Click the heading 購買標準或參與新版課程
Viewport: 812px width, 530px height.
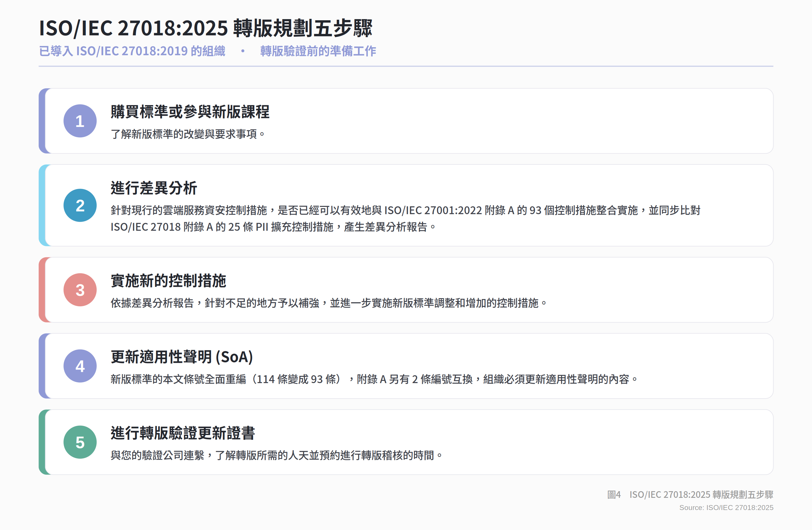point(190,112)
